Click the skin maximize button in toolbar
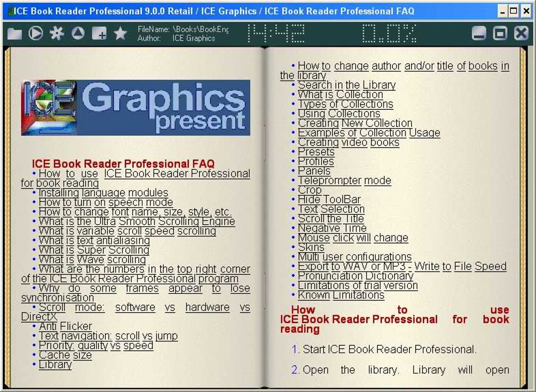 (x=500, y=34)
